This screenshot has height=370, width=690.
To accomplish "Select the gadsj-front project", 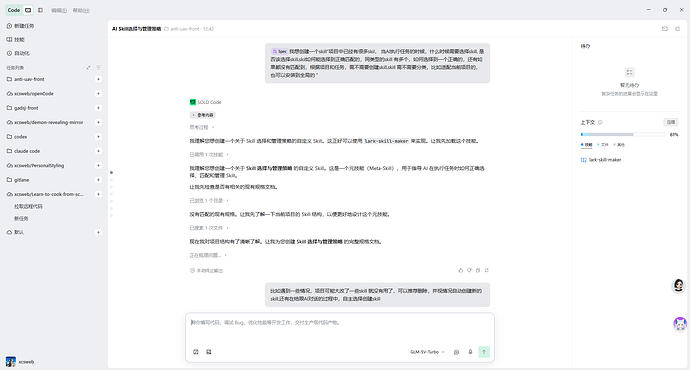I will 22,108.
